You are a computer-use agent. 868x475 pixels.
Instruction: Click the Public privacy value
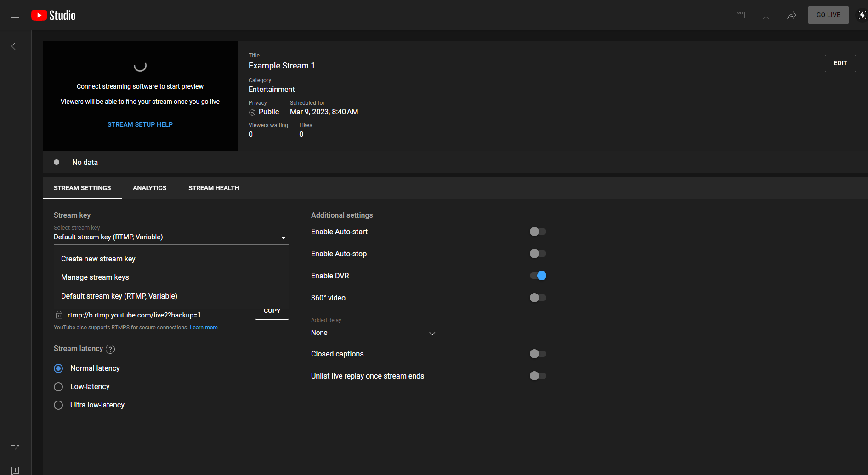pyautogui.click(x=269, y=112)
